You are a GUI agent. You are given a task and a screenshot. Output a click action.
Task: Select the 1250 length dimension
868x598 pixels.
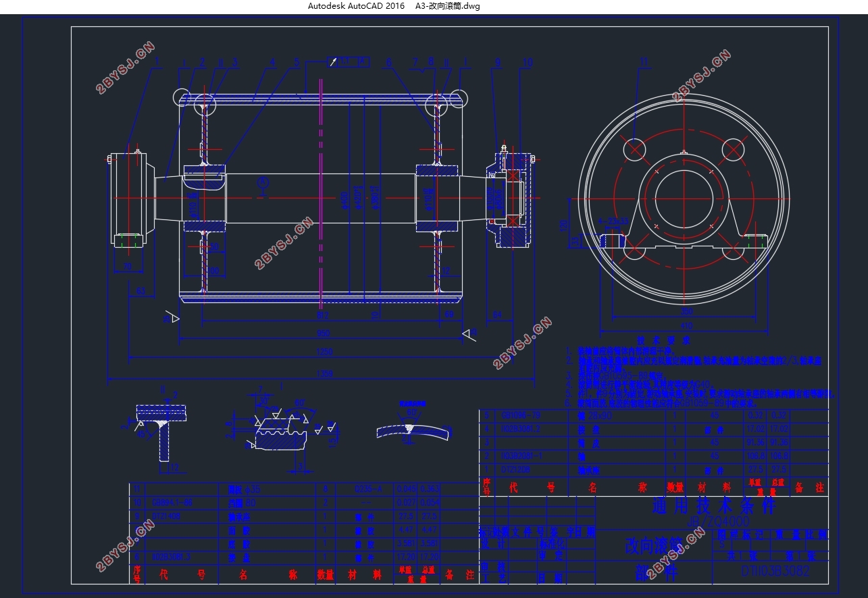325,352
